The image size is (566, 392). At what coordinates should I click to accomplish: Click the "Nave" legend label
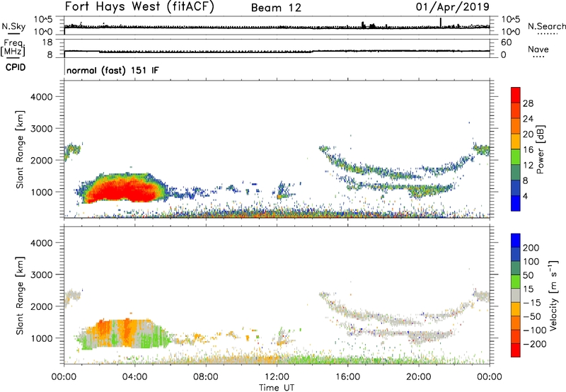pyautogui.click(x=538, y=49)
